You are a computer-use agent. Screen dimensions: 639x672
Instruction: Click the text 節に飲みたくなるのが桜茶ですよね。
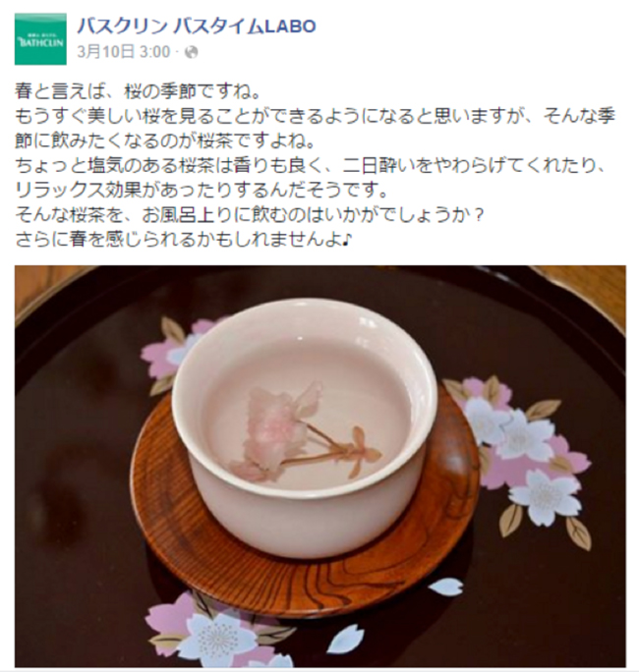point(165,141)
